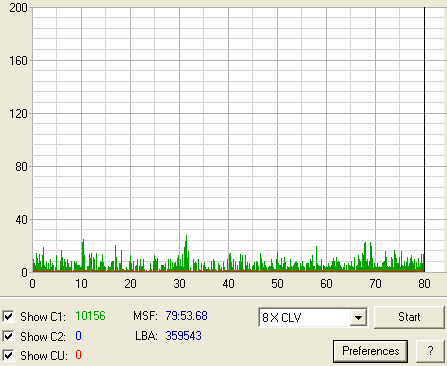Image resolution: width=447 pixels, height=366 pixels.
Task: Select the MSF time value 79:53.68
Action: click(x=186, y=316)
